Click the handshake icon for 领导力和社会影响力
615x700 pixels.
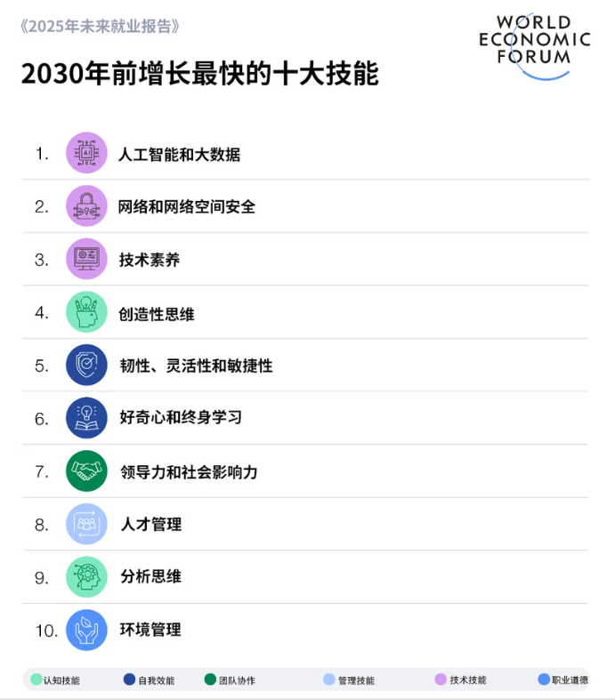[x=86, y=471]
